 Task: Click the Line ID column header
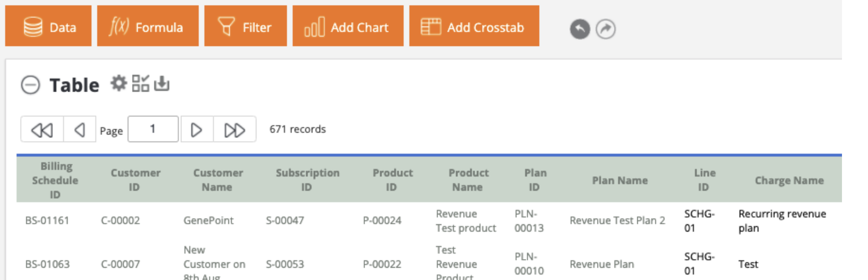pyautogui.click(x=704, y=180)
